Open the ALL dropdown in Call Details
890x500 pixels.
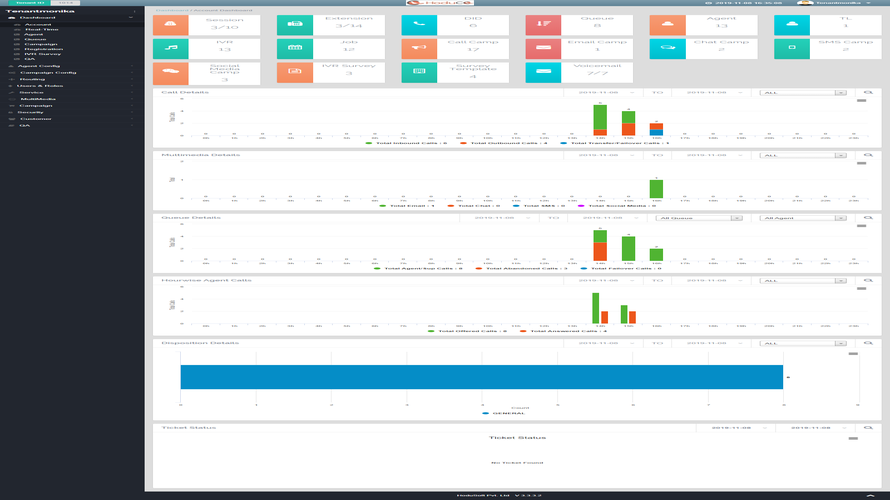(x=803, y=93)
